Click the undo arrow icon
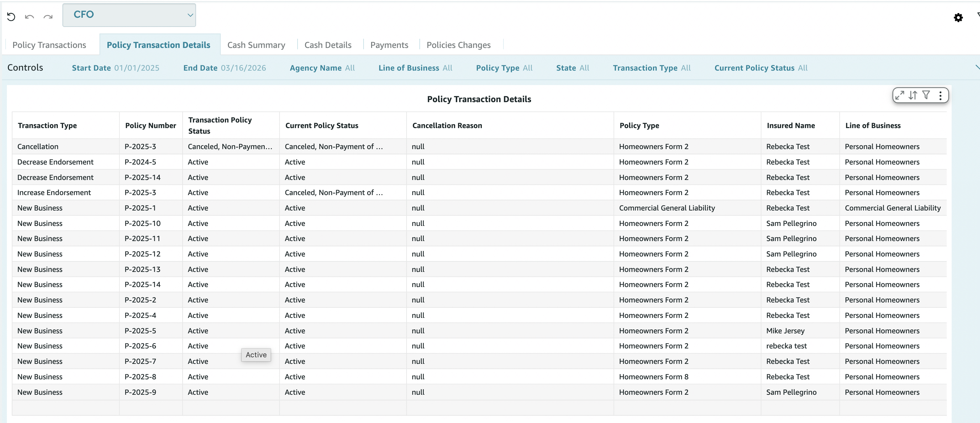The height and width of the screenshot is (423, 980). pos(29,17)
